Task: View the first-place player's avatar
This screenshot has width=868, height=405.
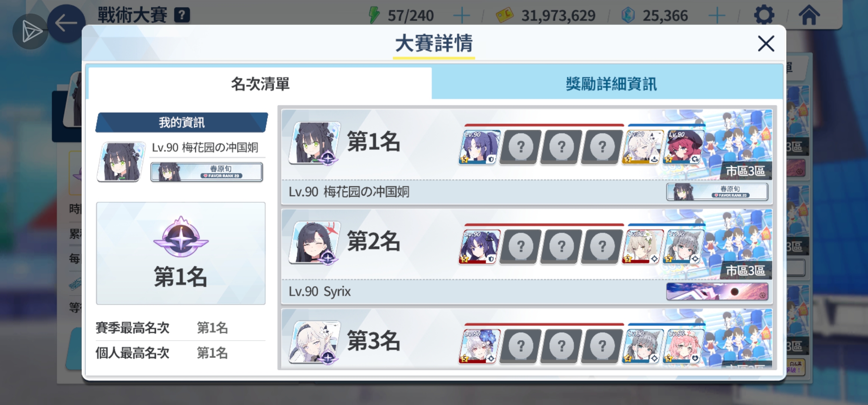Action: [x=314, y=143]
